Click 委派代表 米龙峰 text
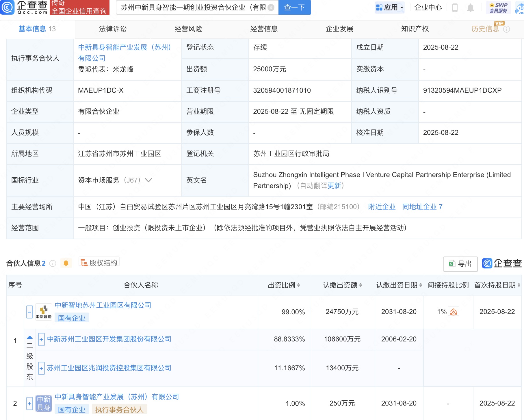This screenshot has height=420, width=524. (x=106, y=69)
